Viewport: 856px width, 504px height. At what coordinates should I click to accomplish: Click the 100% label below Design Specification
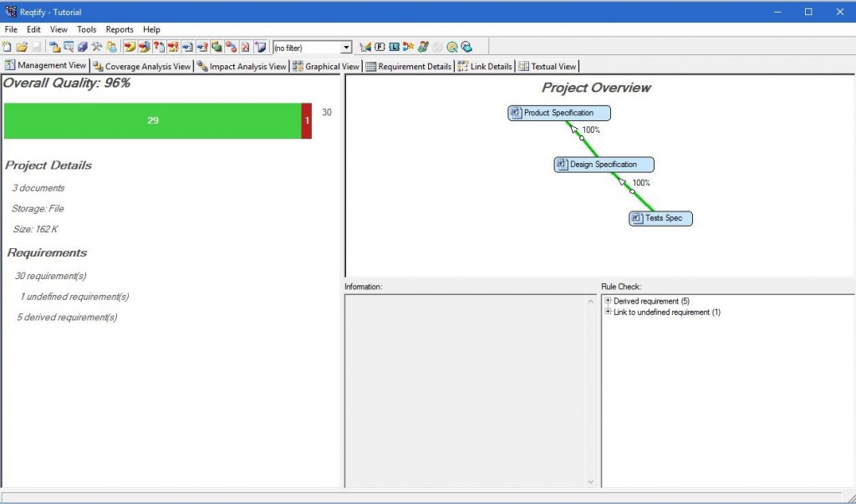point(641,183)
